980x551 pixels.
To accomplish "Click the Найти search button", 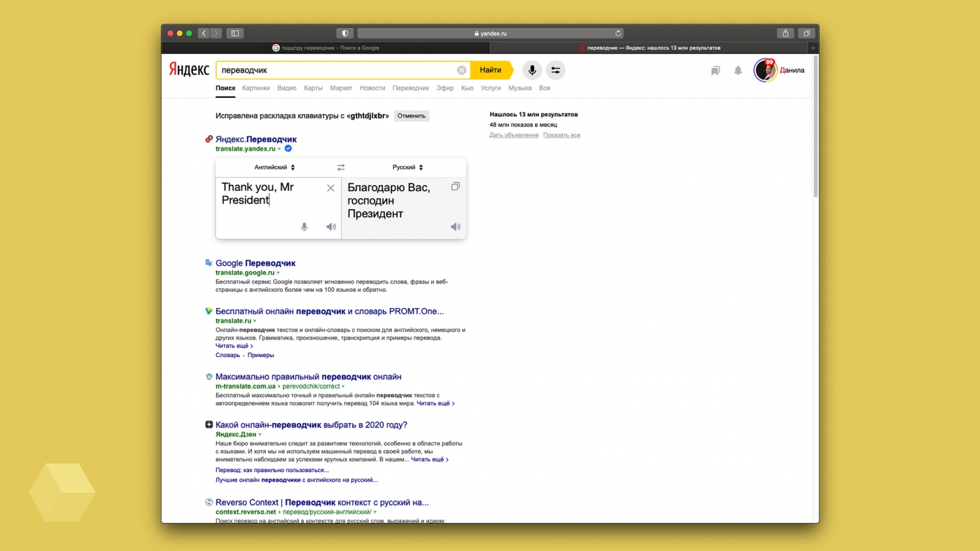I will [x=491, y=70].
